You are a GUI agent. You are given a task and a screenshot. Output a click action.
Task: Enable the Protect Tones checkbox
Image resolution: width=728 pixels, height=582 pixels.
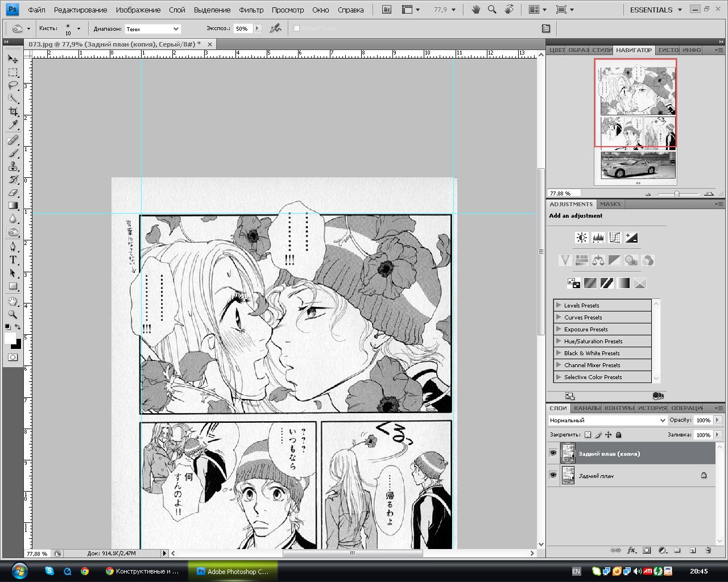pos(296,28)
